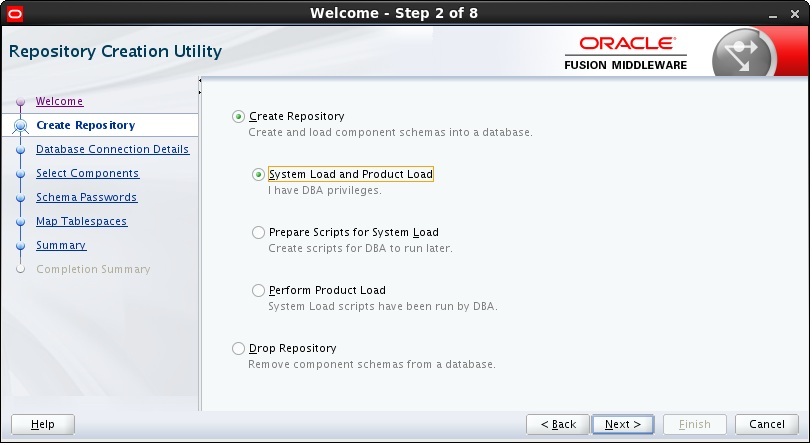Go to Database Connection Details step

pos(112,149)
